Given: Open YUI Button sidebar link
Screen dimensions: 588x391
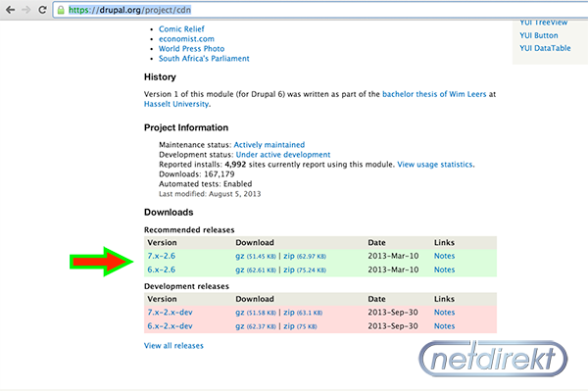Looking at the screenshot, I should tap(538, 35).
